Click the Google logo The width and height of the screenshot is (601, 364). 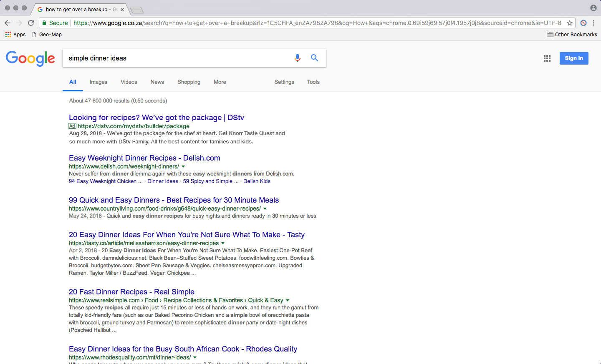30,58
